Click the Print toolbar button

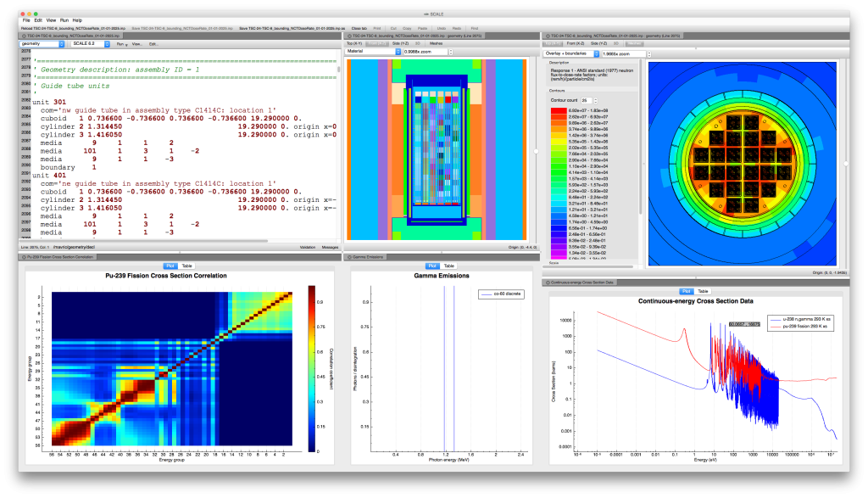pos(377,28)
